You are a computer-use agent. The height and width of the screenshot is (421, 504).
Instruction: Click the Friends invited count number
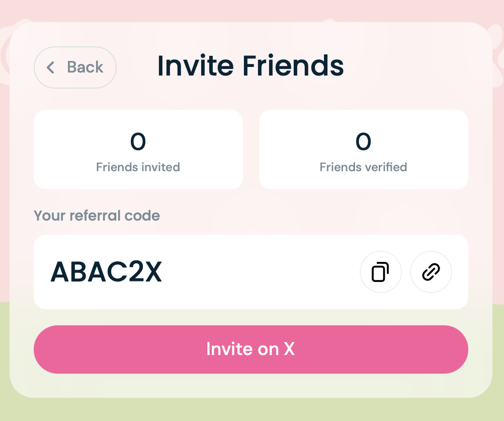coord(138,142)
